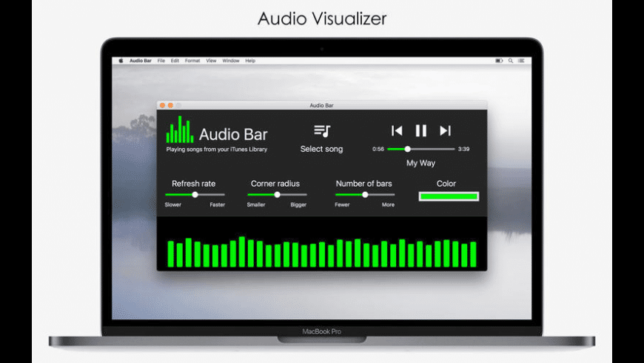
Task: Click the Audio Bar window title bar text
Action: [x=321, y=106]
